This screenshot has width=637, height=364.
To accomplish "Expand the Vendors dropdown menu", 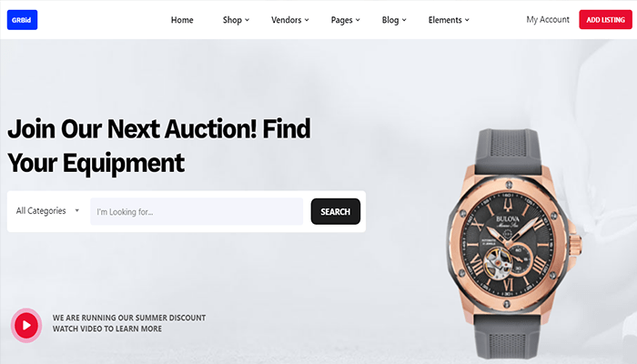I will [x=290, y=20].
